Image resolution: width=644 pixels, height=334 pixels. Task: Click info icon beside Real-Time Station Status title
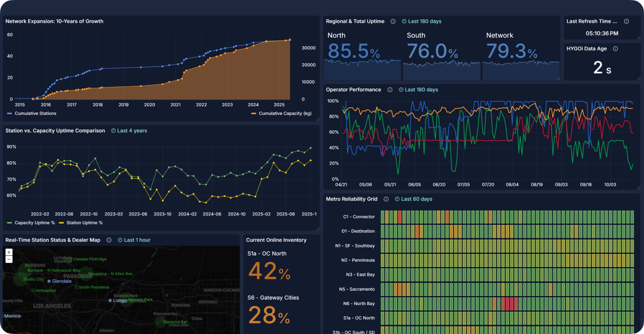click(x=109, y=240)
